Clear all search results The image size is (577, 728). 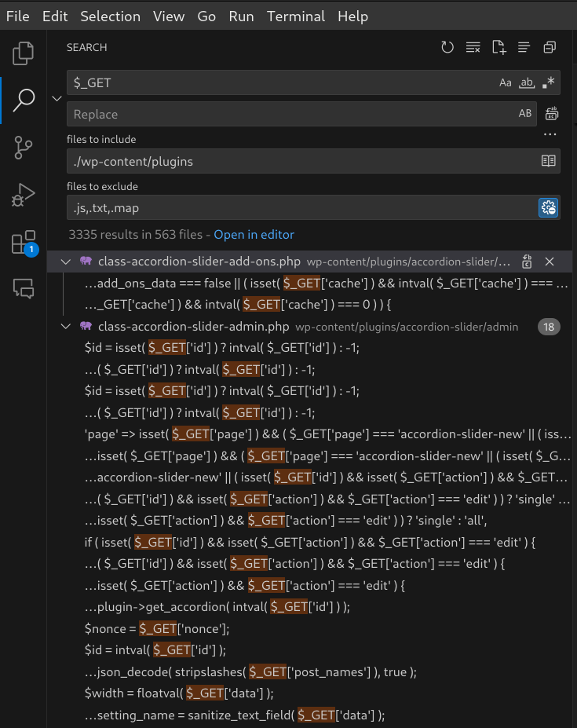[x=473, y=48]
